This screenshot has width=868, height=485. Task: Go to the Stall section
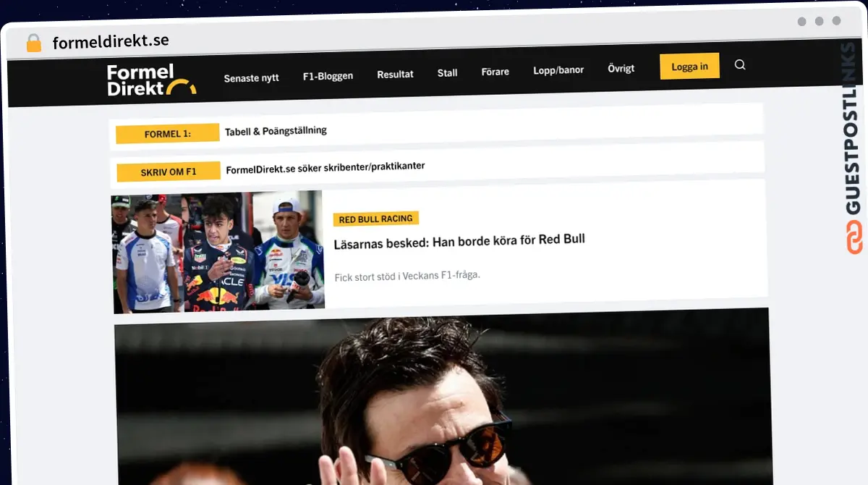pyautogui.click(x=447, y=73)
